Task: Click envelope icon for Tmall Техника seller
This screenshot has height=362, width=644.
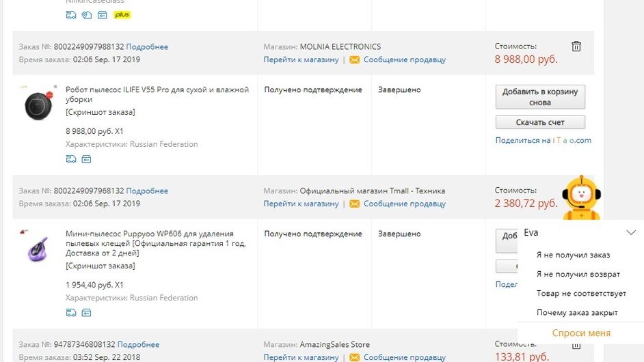Action: [354, 204]
